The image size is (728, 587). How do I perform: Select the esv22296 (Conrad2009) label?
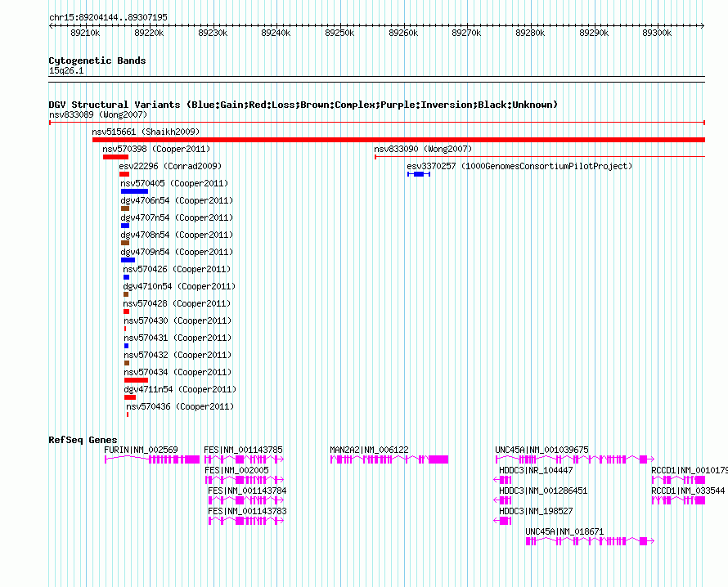click(170, 166)
